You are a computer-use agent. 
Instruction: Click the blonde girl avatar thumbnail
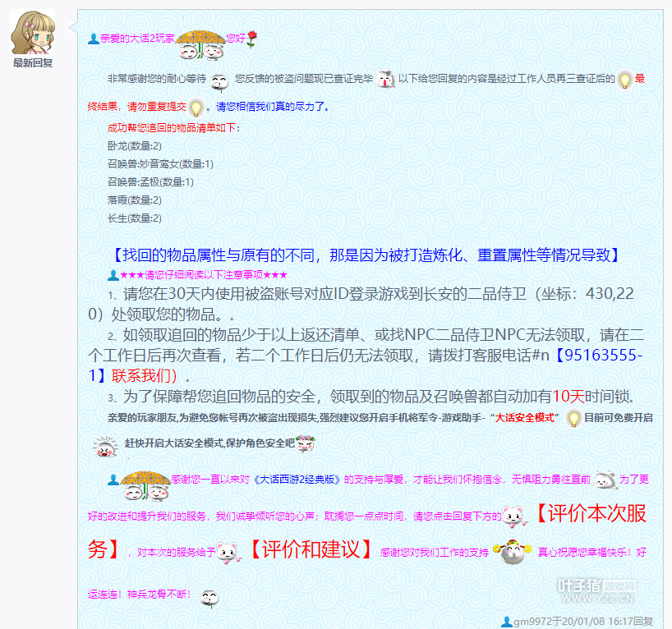pos(32,32)
